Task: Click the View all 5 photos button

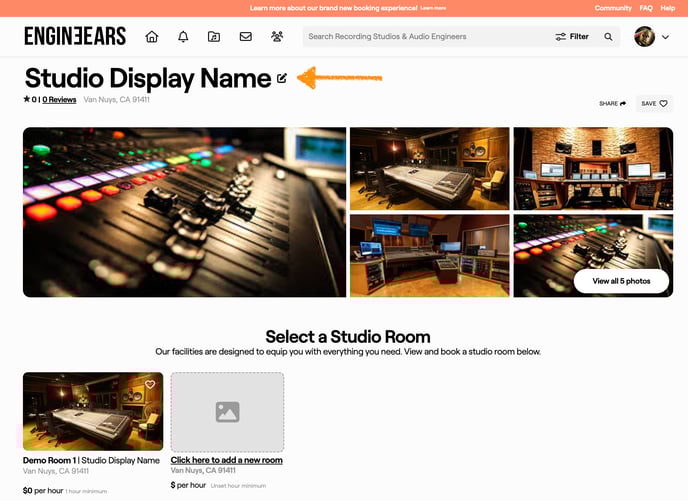Action: [621, 281]
